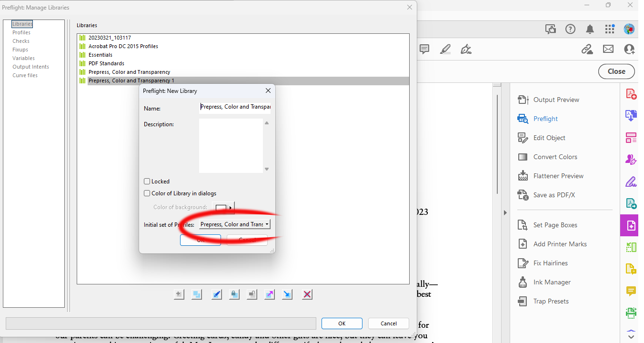Select the Highlighter tool in the toolbar
This screenshot has width=644, height=343.
point(445,49)
